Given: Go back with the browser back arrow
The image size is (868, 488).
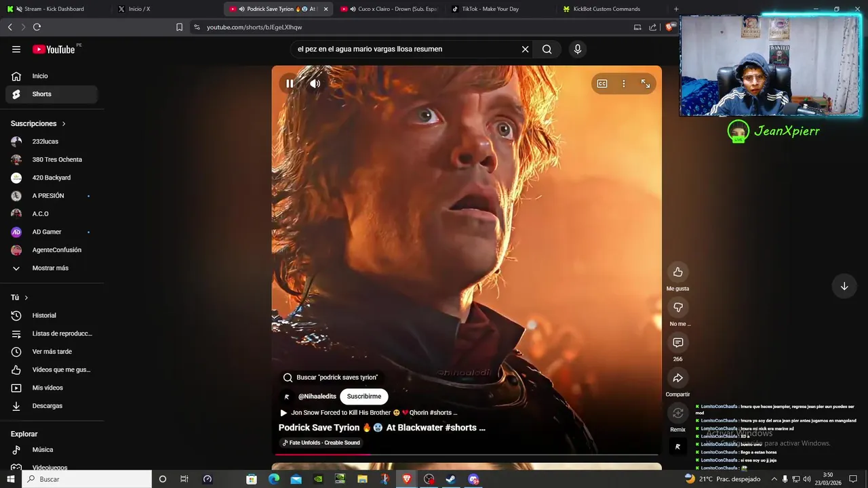Looking at the screenshot, I should 9,27.
